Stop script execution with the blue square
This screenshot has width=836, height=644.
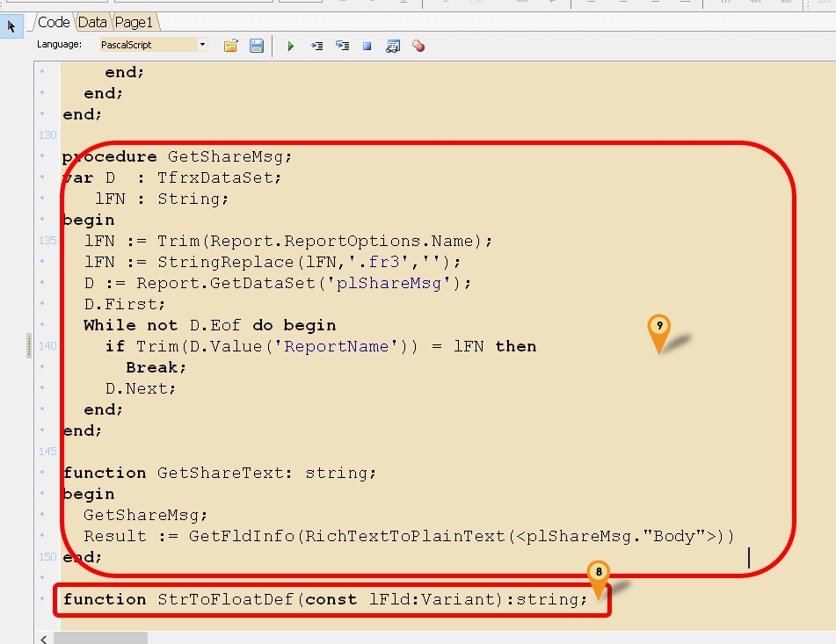coord(366,46)
